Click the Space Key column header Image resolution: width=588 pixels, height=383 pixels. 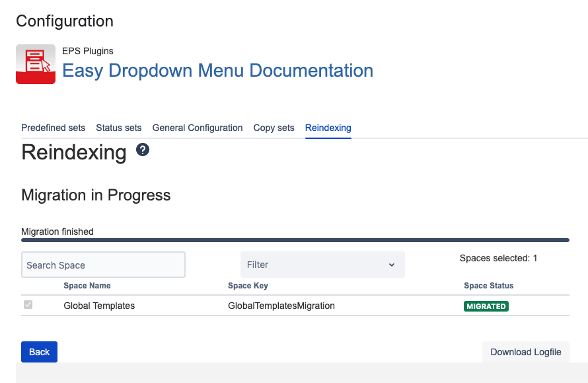[x=248, y=286]
